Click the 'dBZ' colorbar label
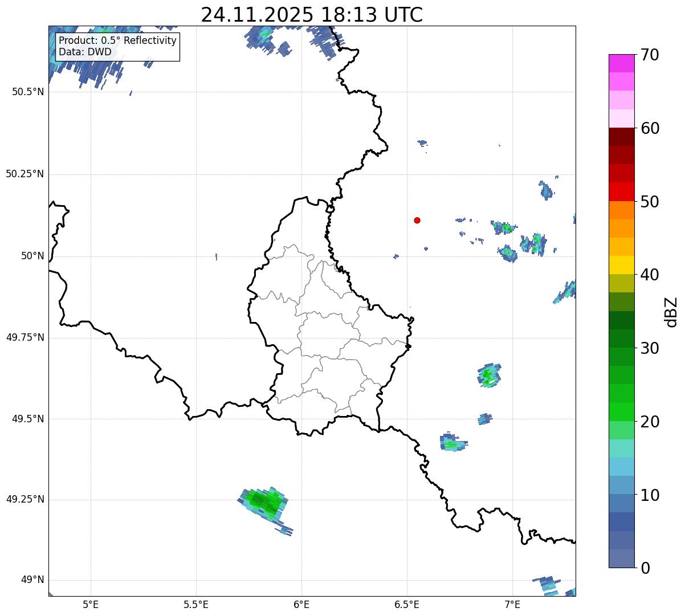This screenshot has height=616, width=685. tap(671, 311)
